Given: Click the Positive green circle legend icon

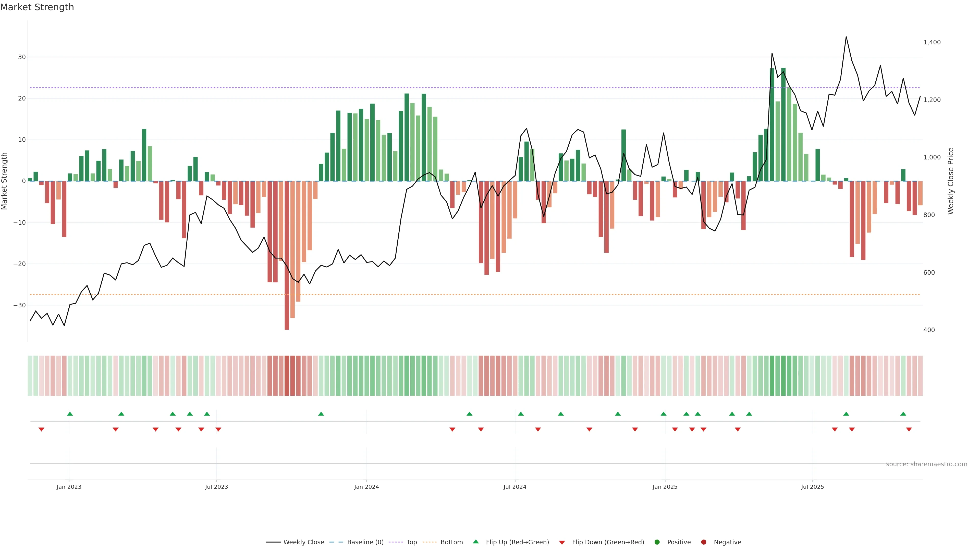Looking at the screenshot, I should pyautogui.click(x=657, y=542).
